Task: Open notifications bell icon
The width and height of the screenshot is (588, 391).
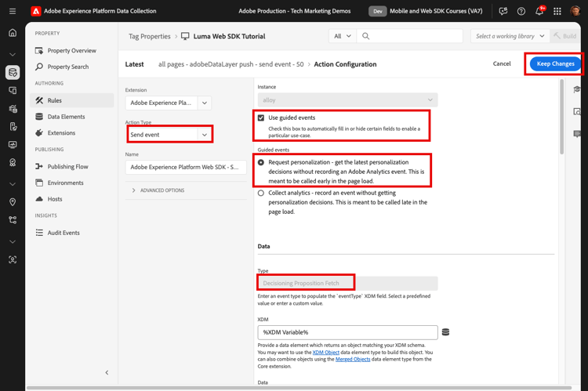Action: click(539, 11)
